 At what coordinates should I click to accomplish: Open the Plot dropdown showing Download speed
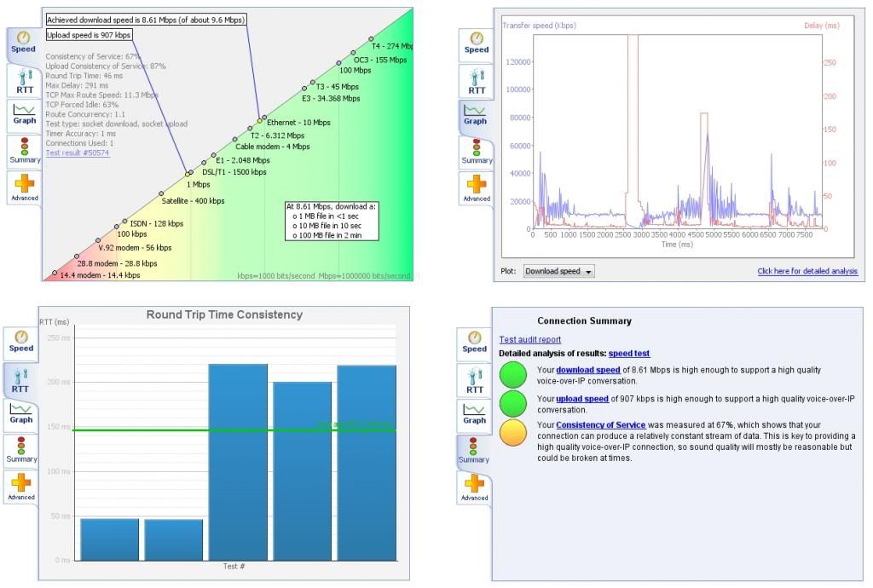point(558,272)
